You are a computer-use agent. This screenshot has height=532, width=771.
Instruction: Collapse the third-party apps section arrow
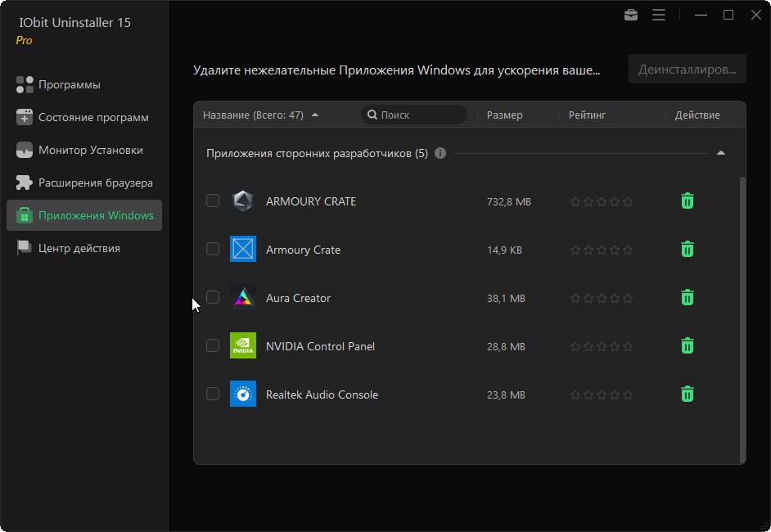pyautogui.click(x=721, y=153)
